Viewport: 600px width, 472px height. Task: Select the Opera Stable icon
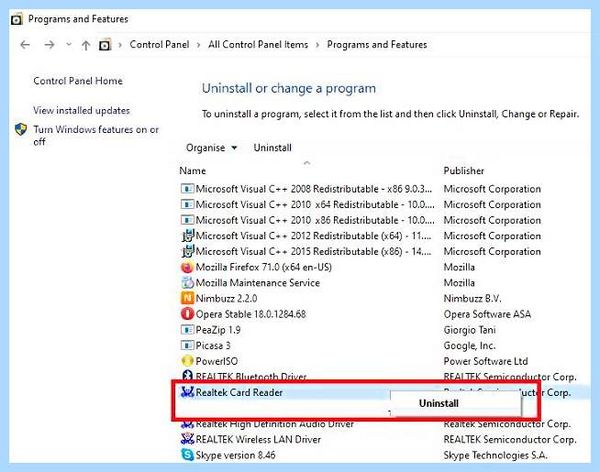point(187,314)
